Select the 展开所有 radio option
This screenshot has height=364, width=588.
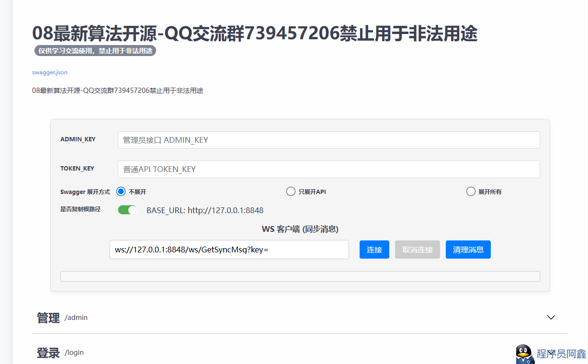click(471, 192)
